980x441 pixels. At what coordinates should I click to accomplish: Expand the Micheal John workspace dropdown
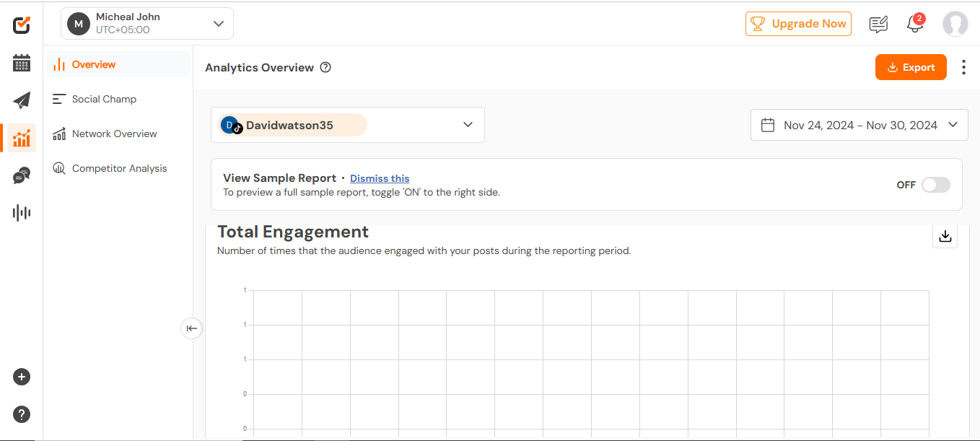pyautogui.click(x=147, y=23)
